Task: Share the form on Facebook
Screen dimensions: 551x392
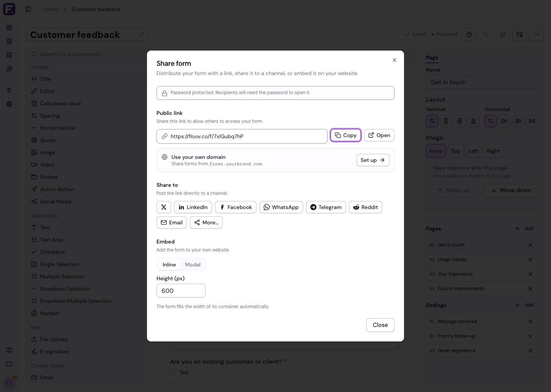Action: point(236,207)
